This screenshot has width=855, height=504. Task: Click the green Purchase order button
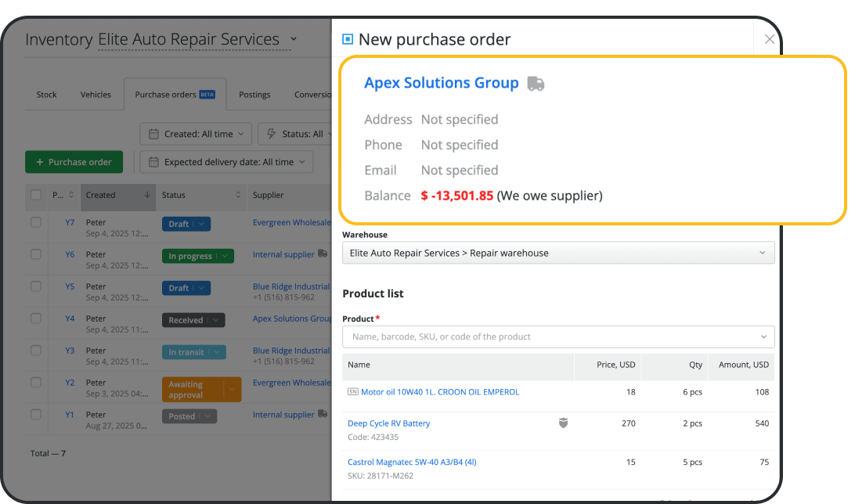[x=74, y=162]
